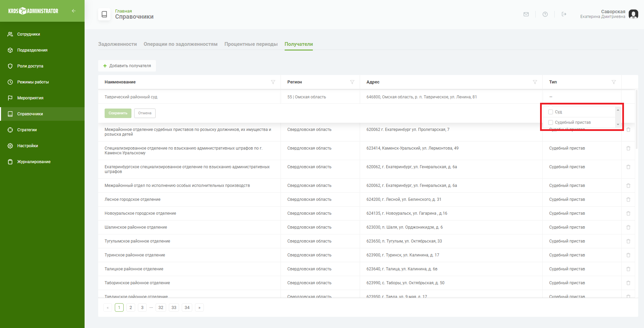Image resolution: width=644 pixels, height=328 pixels.
Task: Click the logout icon in header
Action: tap(564, 14)
